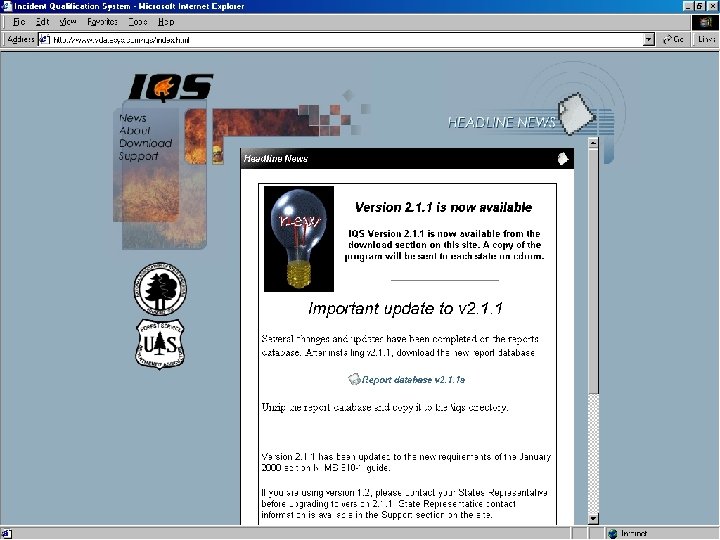Click the tree emblem state foresters logo
720x540 pixels.
pyautogui.click(x=160, y=289)
